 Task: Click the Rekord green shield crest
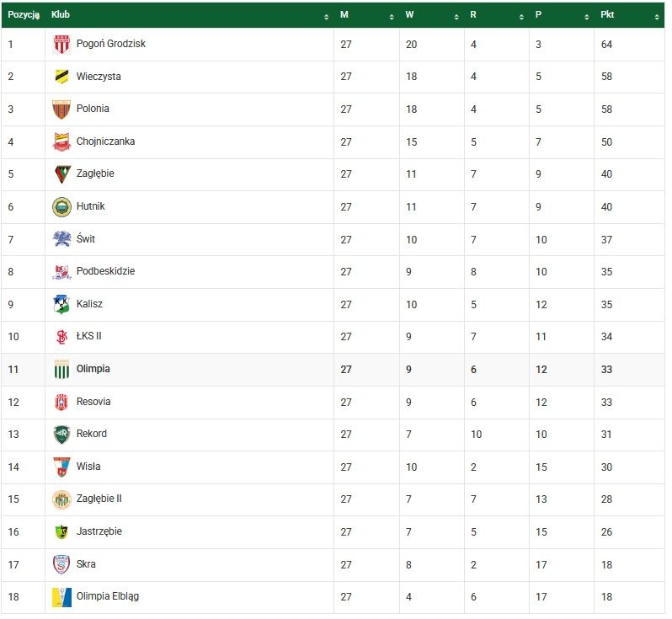coord(61,435)
